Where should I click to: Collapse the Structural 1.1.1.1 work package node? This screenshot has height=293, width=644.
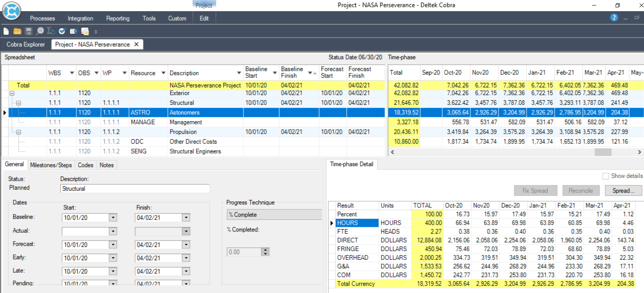[19, 103]
